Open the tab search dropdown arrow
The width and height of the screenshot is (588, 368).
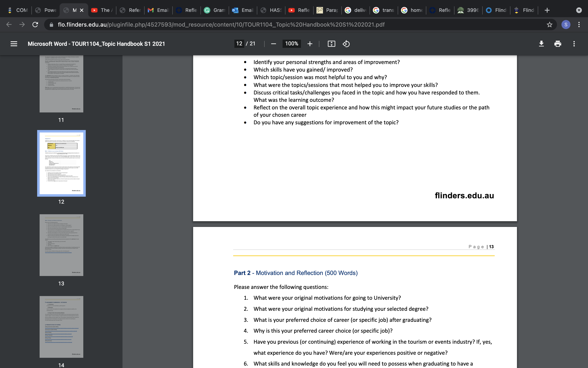pyautogui.click(x=579, y=10)
